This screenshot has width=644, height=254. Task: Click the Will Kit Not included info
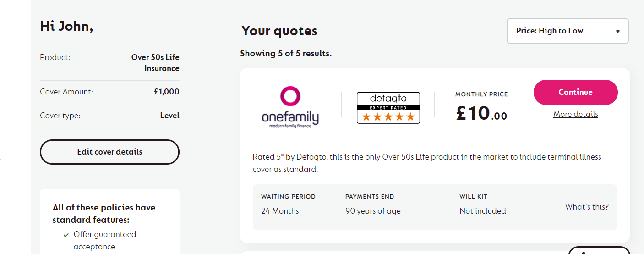point(483,204)
